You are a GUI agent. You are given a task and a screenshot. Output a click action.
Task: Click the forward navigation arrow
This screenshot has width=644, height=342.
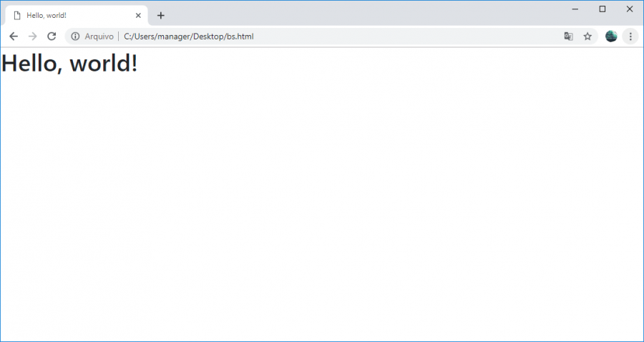point(32,36)
